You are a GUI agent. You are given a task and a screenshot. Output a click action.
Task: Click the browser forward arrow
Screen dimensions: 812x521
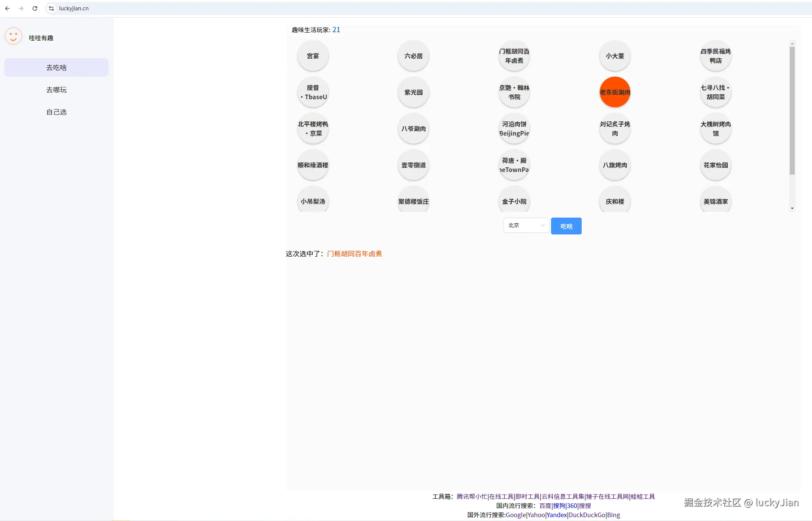(21, 8)
